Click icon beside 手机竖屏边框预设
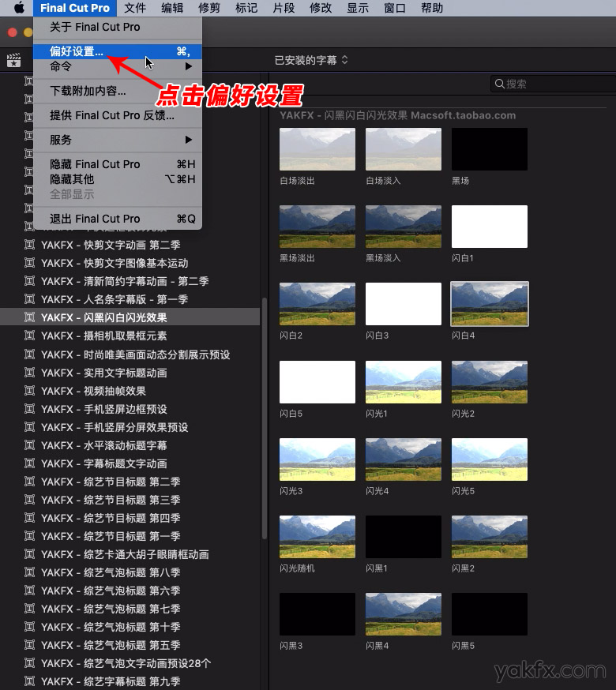The width and height of the screenshot is (616, 690). coord(29,409)
